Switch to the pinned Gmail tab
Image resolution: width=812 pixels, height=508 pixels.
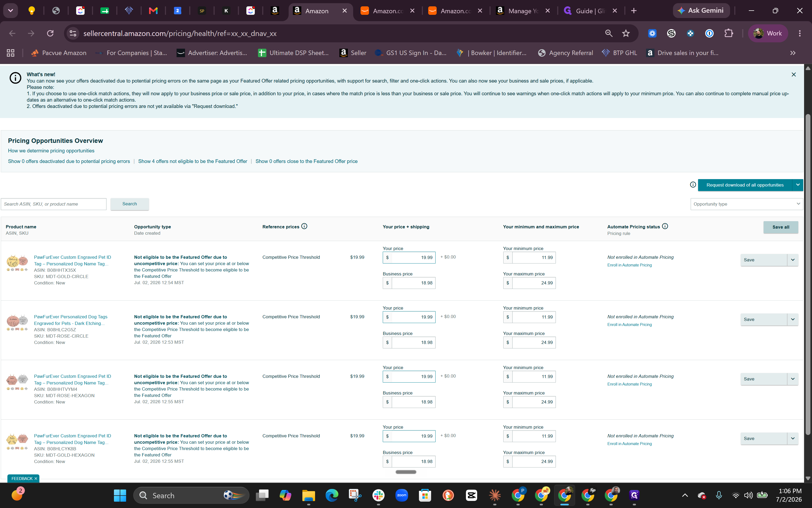[153, 11]
